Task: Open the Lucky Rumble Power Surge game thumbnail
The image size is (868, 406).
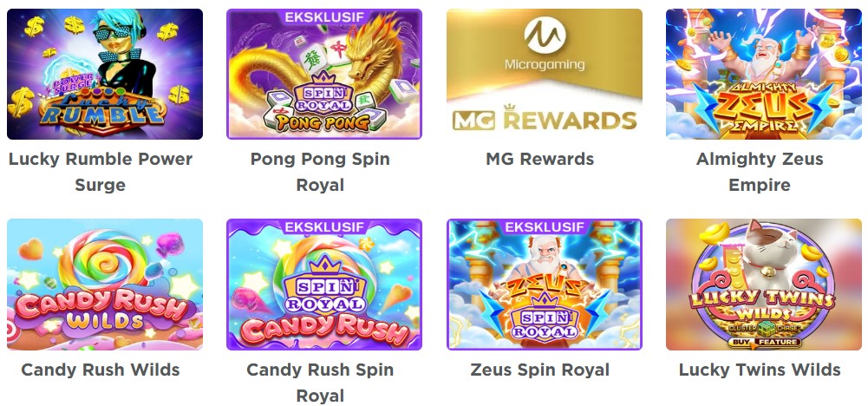Action: pyautogui.click(x=105, y=74)
